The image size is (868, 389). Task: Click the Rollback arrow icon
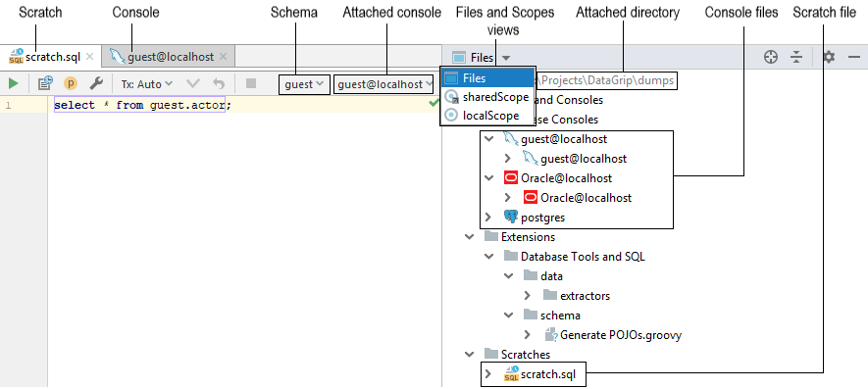point(220,84)
